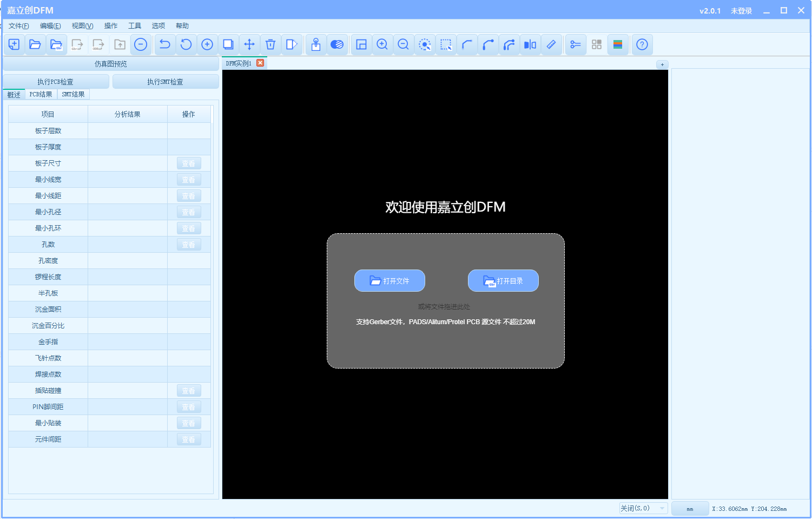Screen dimensions: 812x519
Task: Click the rotate counterclockwise icon
Action: pos(186,44)
